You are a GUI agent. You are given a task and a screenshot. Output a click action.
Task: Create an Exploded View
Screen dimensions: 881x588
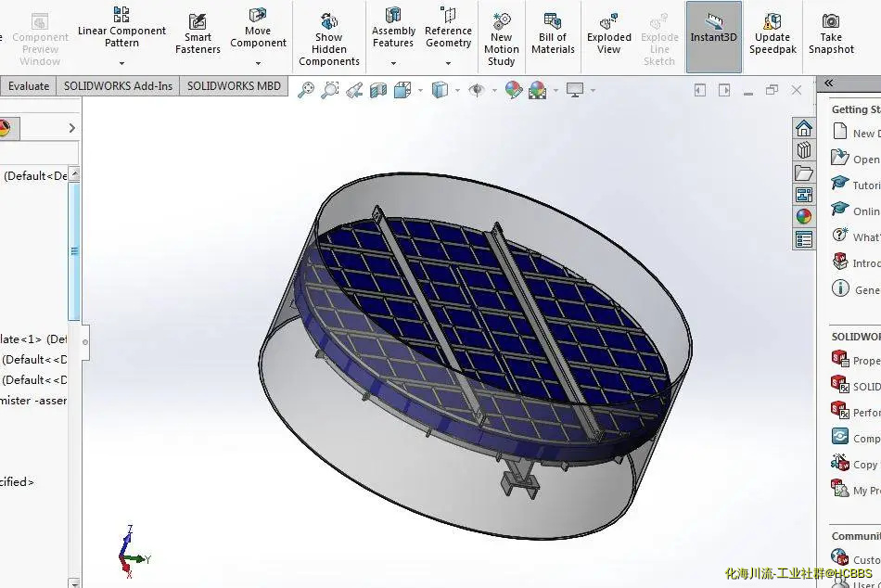pos(608,34)
